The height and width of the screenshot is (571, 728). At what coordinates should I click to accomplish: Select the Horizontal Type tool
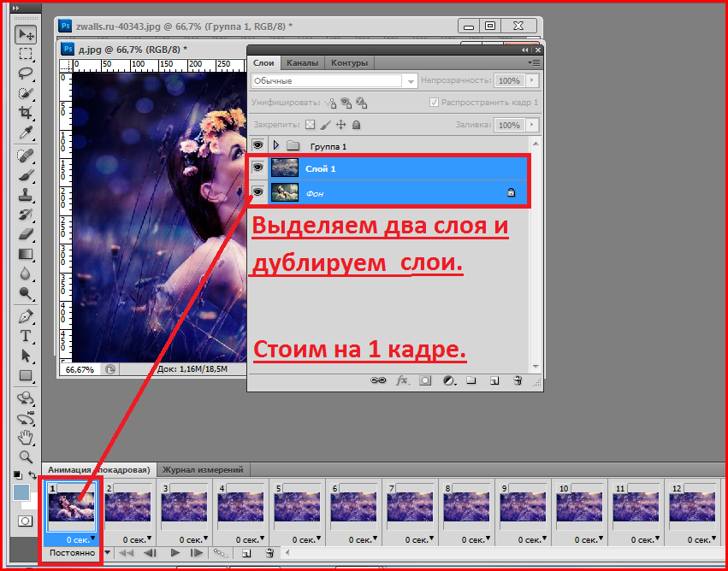[26, 336]
